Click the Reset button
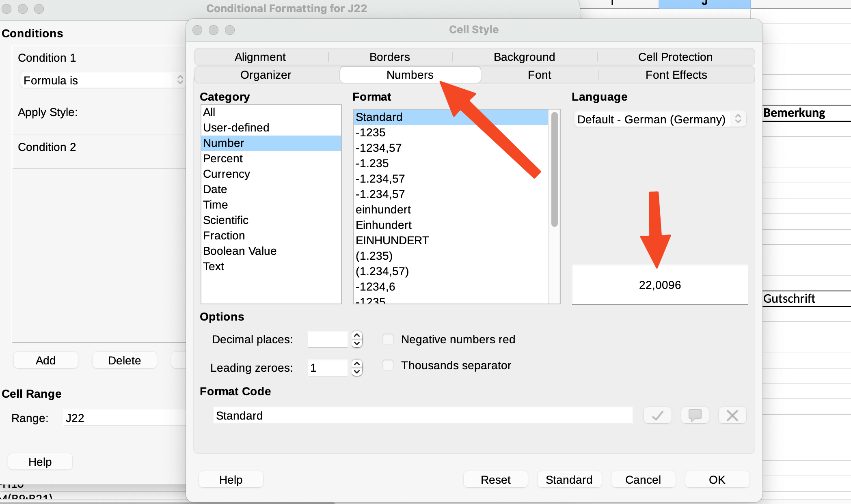851x504 pixels. 495,480
